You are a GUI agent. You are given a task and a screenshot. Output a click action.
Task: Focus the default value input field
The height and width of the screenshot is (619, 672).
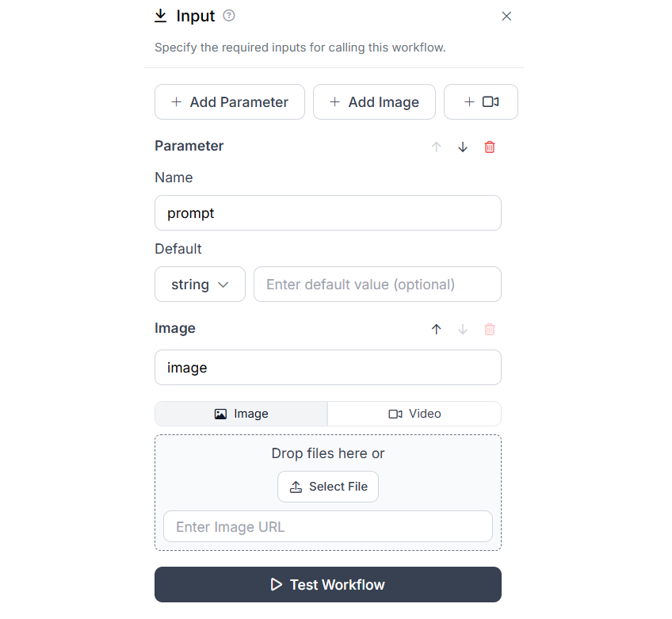377,284
